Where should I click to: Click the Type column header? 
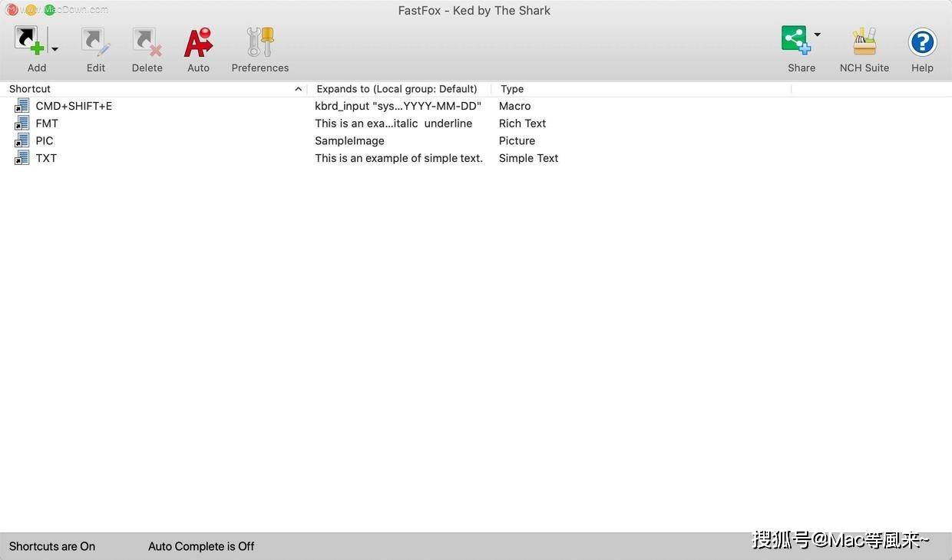pos(511,88)
